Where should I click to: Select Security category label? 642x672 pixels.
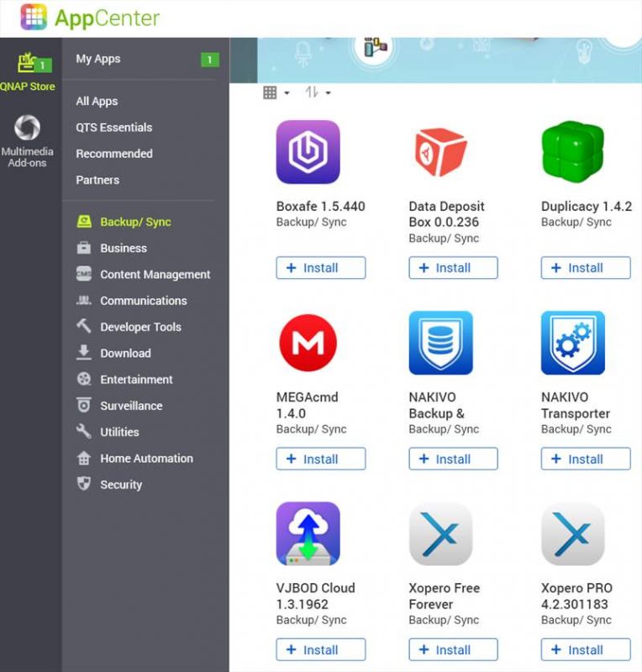coord(121,485)
